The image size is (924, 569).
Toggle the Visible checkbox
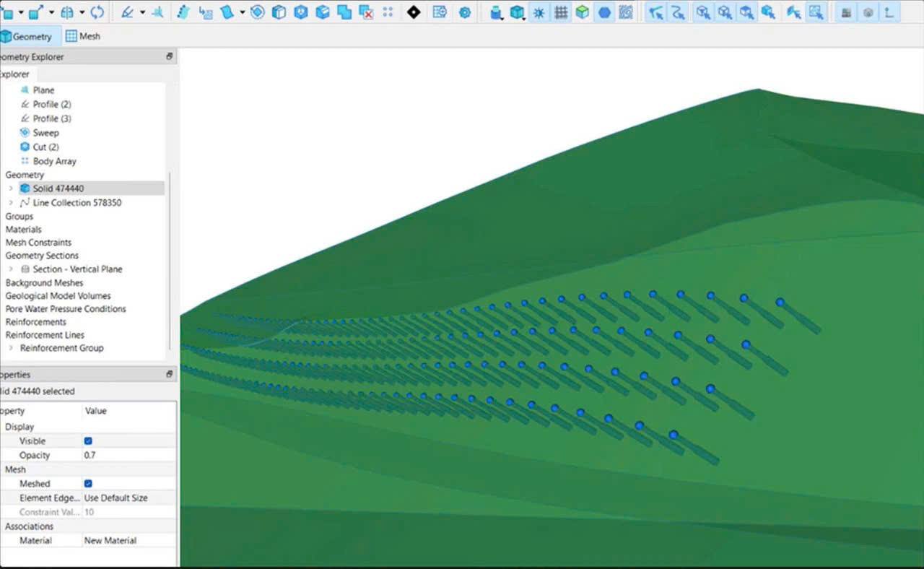88,440
